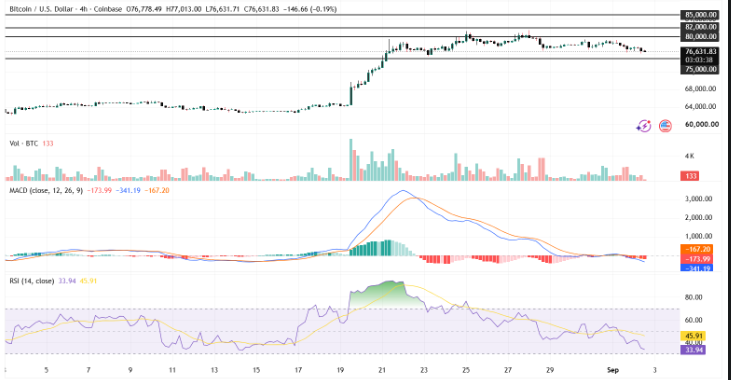Click the US flag session icon
The height and width of the screenshot is (380, 731).
click(x=665, y=125)
